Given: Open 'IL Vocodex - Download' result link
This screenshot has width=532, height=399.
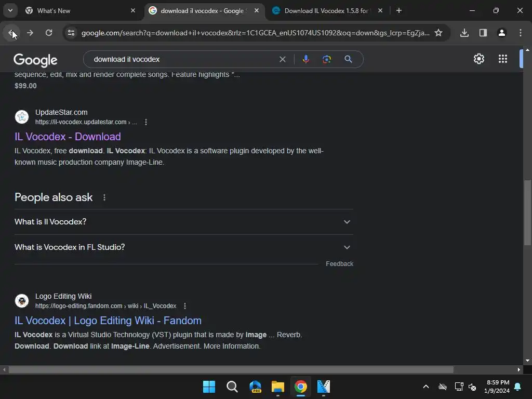Looking at the screenshot, I should (68, 137).
